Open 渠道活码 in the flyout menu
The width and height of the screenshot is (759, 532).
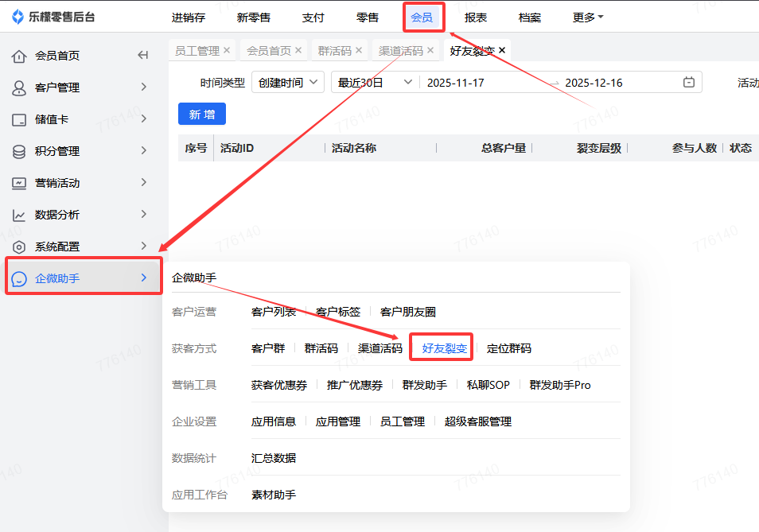click(x=380, y=348)
